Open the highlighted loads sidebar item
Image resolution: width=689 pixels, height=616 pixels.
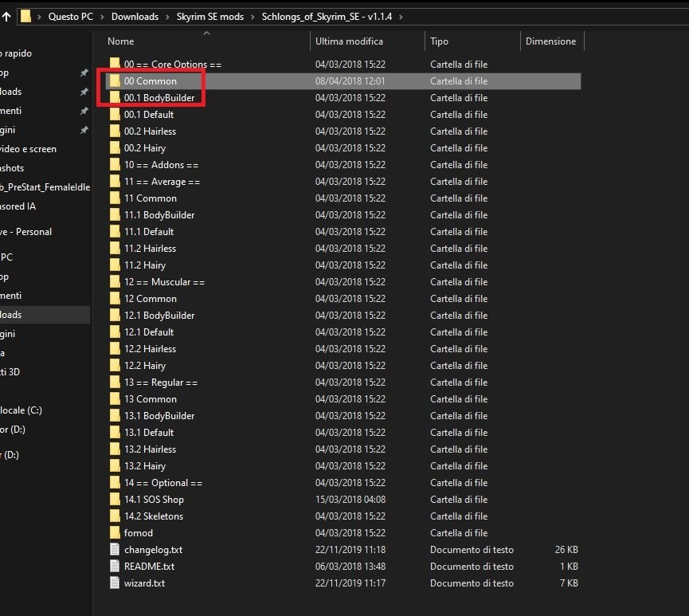[x=45, y=315]
